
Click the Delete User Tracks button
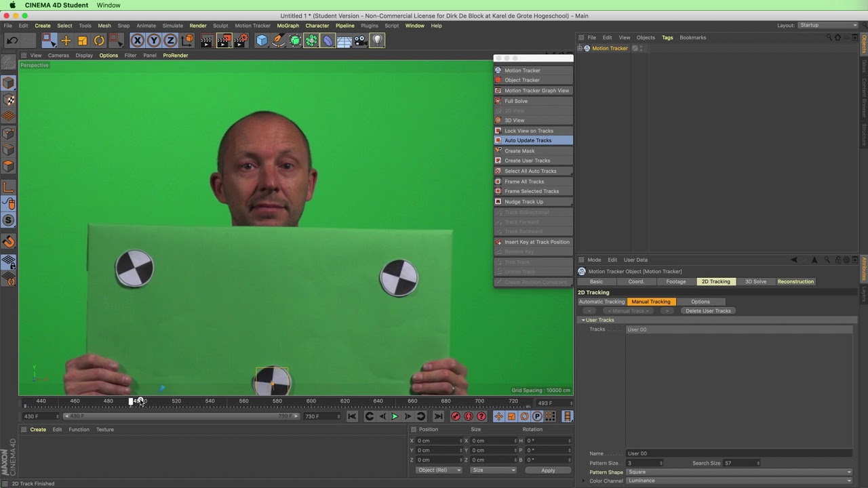tap(708, 310)
